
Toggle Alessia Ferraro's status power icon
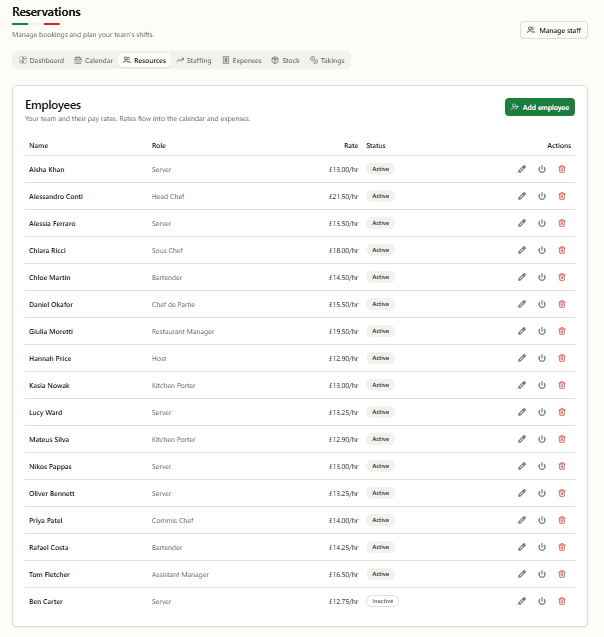[542, 223]
